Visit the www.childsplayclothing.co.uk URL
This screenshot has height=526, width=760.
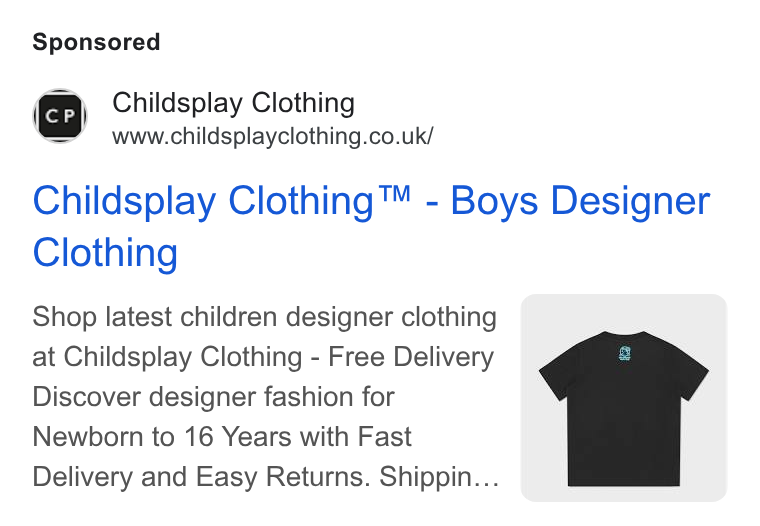(273, 136)
